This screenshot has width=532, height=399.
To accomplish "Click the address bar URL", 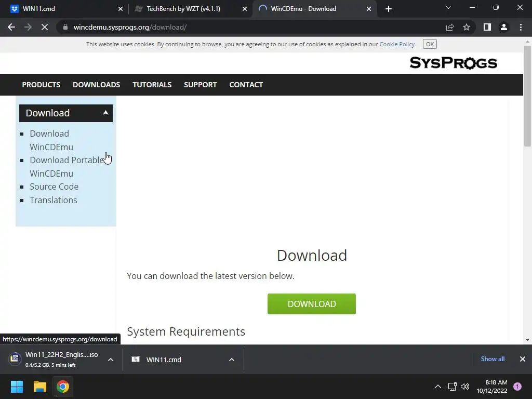I will pyautogui.click(x=130, y=27).
